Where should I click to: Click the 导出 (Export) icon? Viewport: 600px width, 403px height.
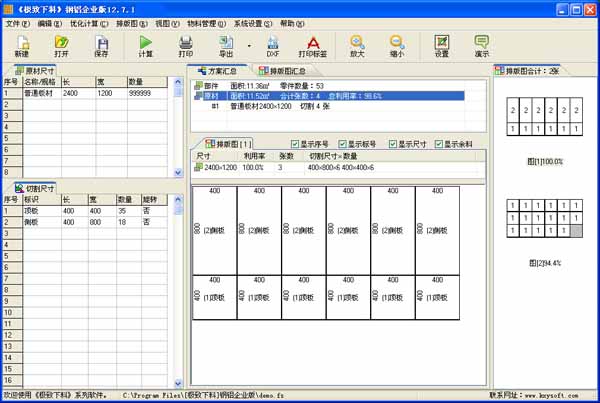(226, 46)
